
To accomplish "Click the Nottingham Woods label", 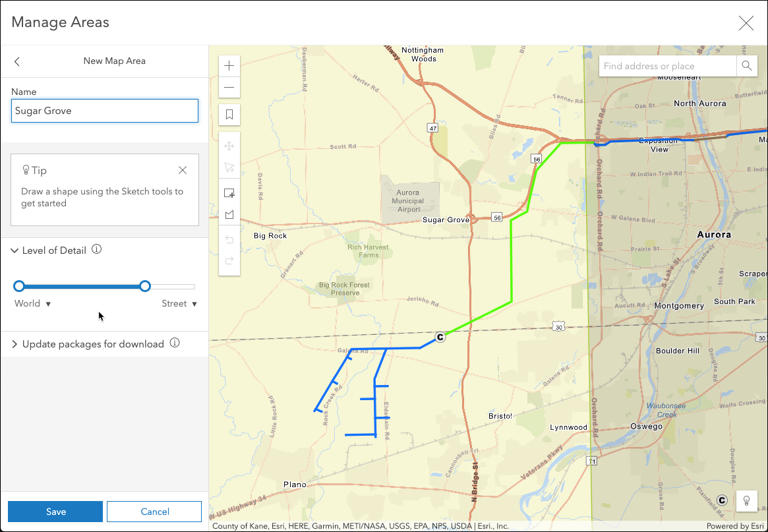I will coord(423,54).
